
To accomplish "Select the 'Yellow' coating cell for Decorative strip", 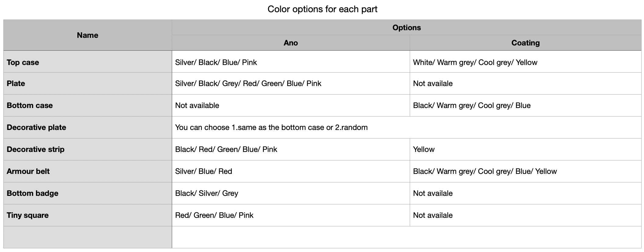I will [x=424, y=149].
